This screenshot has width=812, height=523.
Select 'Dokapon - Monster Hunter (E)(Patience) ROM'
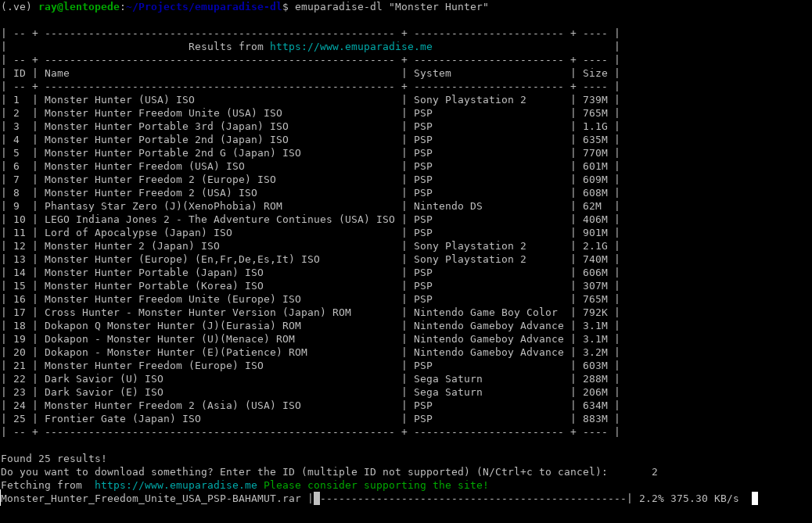(x=175, y=353)
